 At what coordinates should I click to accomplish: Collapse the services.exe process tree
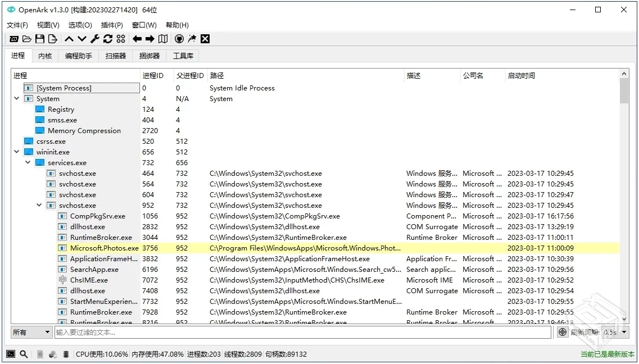(x=27, y=162)
